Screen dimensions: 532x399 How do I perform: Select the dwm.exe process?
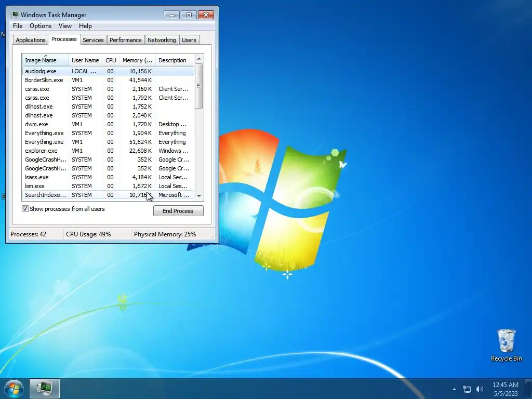click(108, 124)
